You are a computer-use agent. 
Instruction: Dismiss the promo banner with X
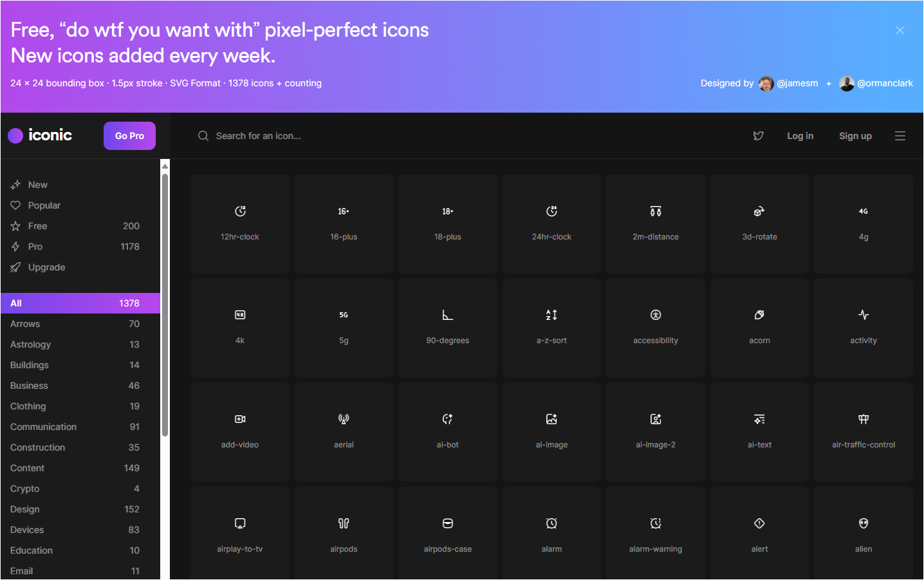coord(900,30)
